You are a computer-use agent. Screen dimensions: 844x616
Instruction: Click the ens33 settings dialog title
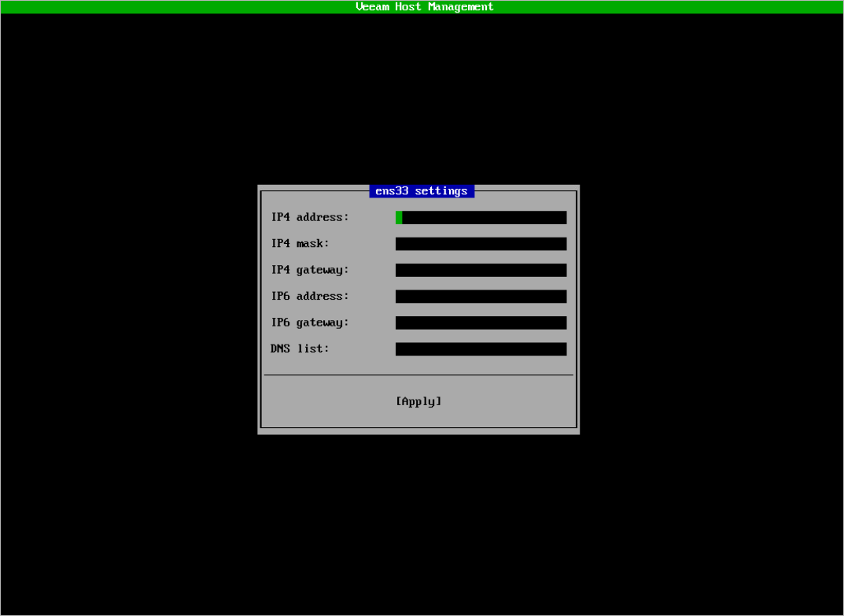[x=421, y=191]
